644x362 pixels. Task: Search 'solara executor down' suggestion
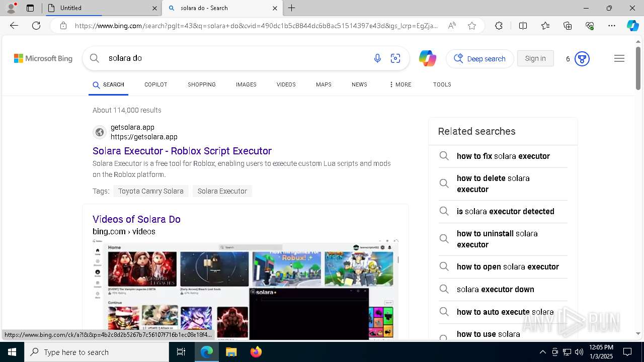(x=503, y=290)
